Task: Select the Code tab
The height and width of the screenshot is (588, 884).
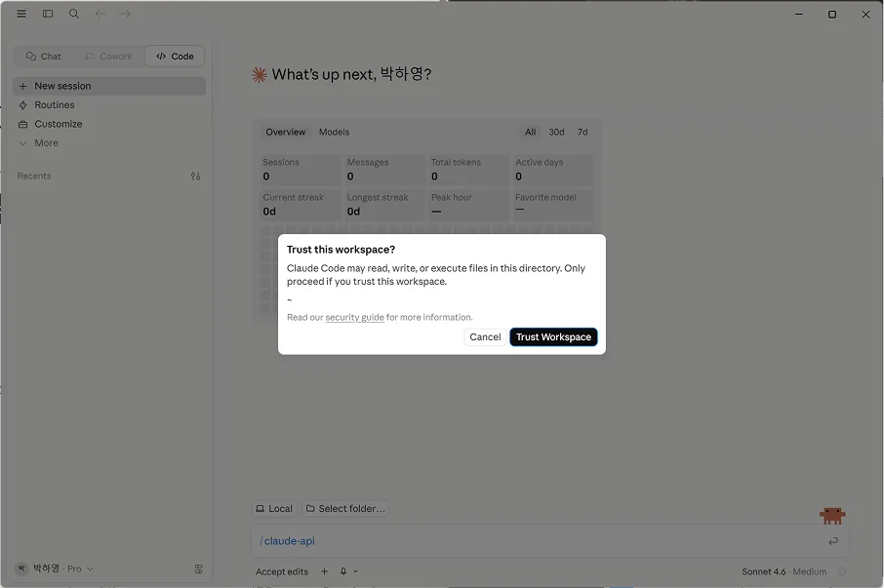Action: 175,57
